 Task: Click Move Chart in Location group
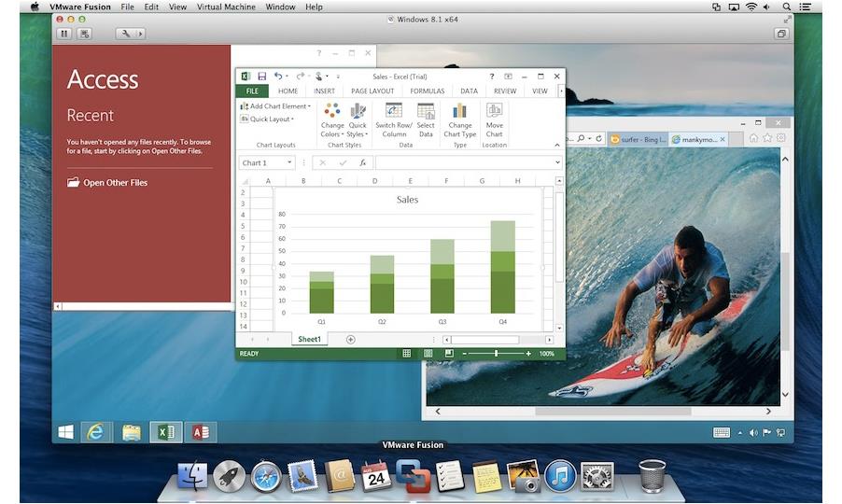(494, 120)
